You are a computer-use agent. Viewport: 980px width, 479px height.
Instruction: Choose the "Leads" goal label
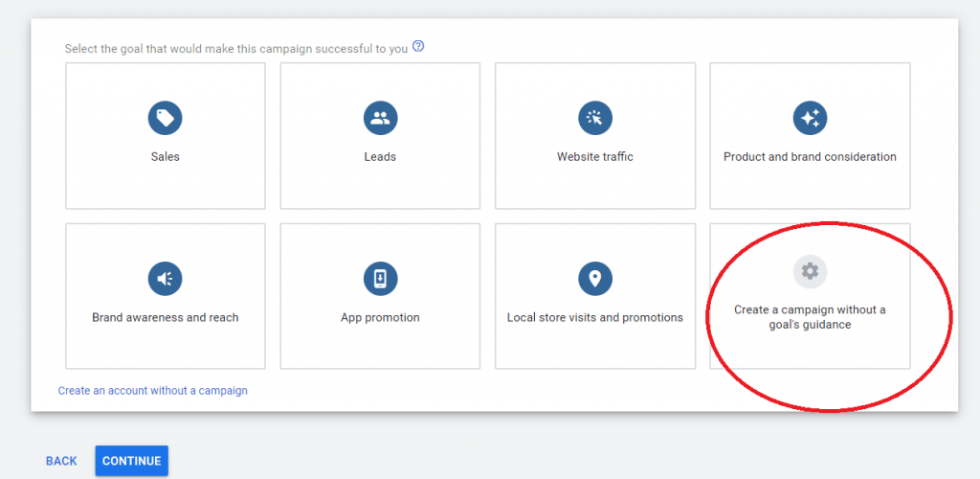[380, 157]
